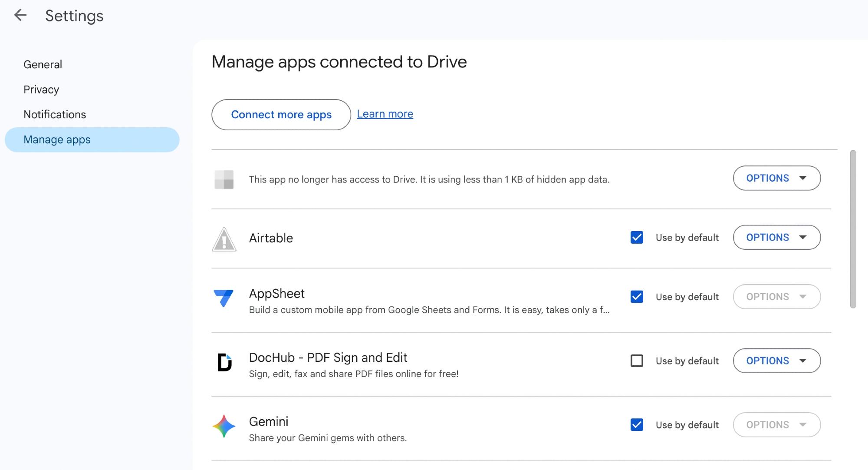Click the Gemini sparkle icon
This screenshot has width=868, height=470.
click(x=224, y=426)
